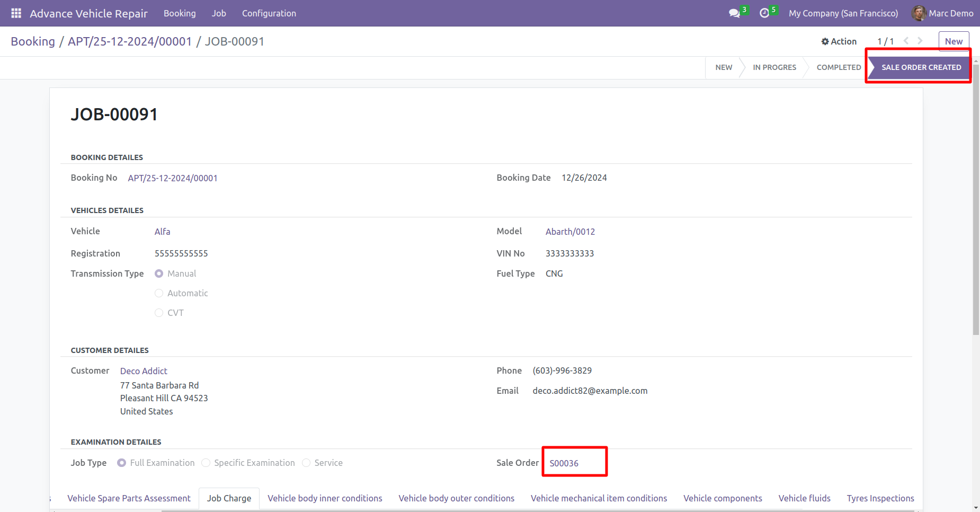The height and width of the screenshot is (512, 980).
Task: Select Full Examination job type
Action: [x=122, y=463]
